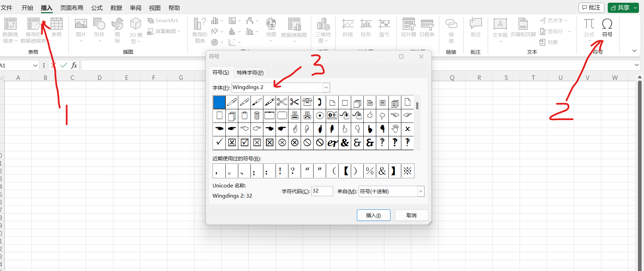Switch to the 数据 ribbon tab
The height and width of the screenshot is (271, 644).
pyautogui.click(x=116, y=8)
